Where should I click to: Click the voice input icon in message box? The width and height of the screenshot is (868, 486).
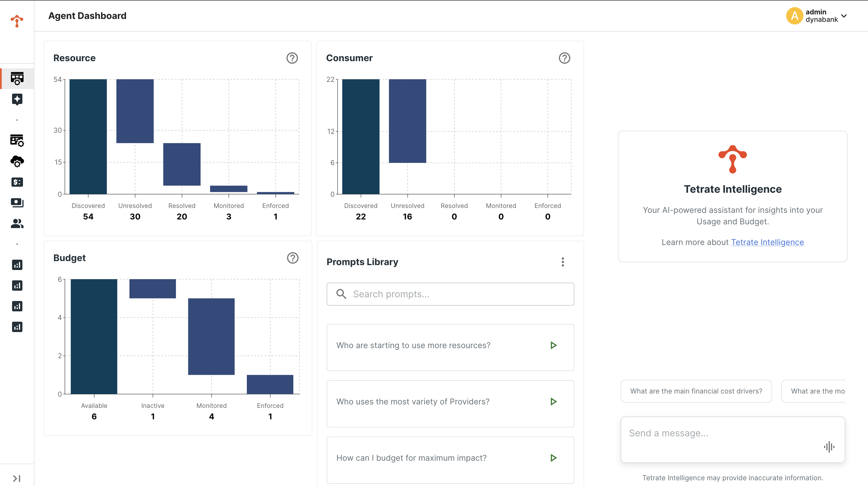click(x=829, y=447)
